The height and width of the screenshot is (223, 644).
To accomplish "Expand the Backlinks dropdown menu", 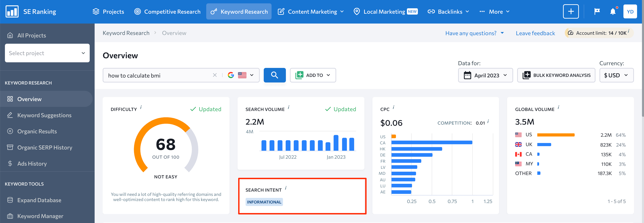I will (448, 11).
